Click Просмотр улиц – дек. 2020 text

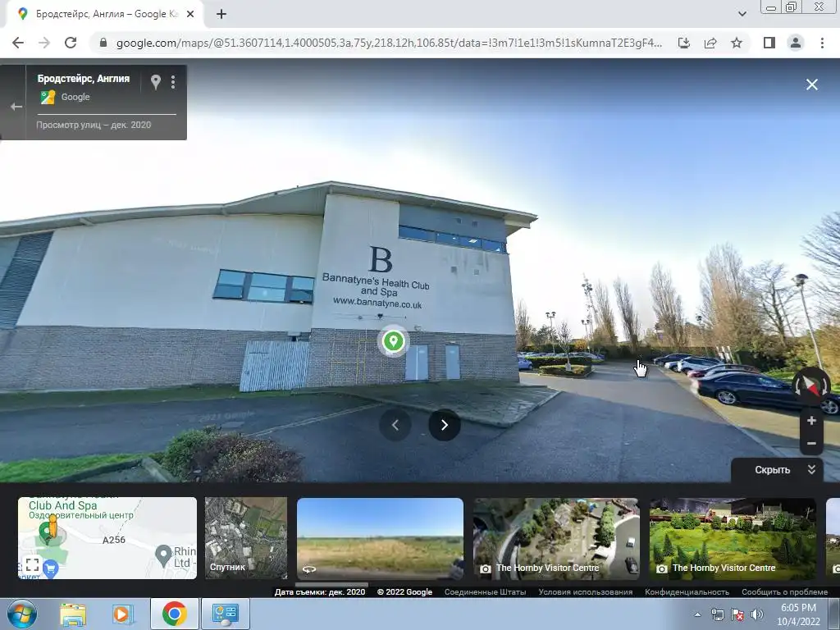coord(94,125)
